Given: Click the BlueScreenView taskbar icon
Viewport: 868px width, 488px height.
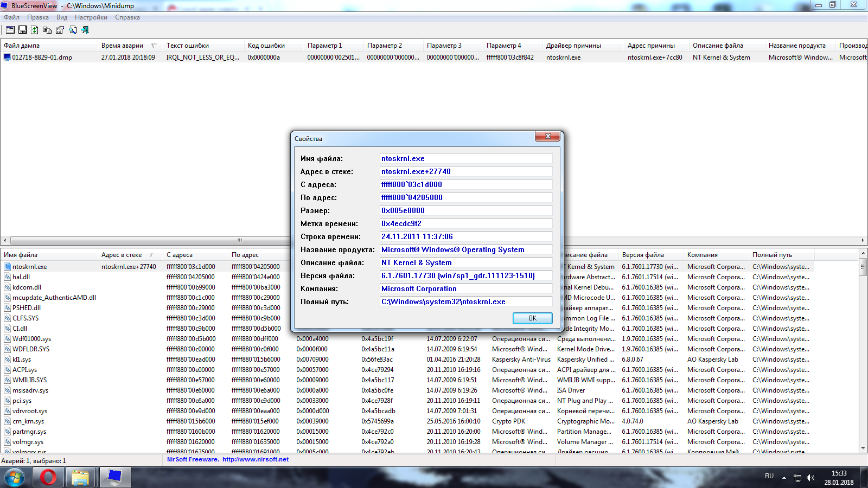Looking at the screenshot, I should pyautogui.click(x=114, y=478).
